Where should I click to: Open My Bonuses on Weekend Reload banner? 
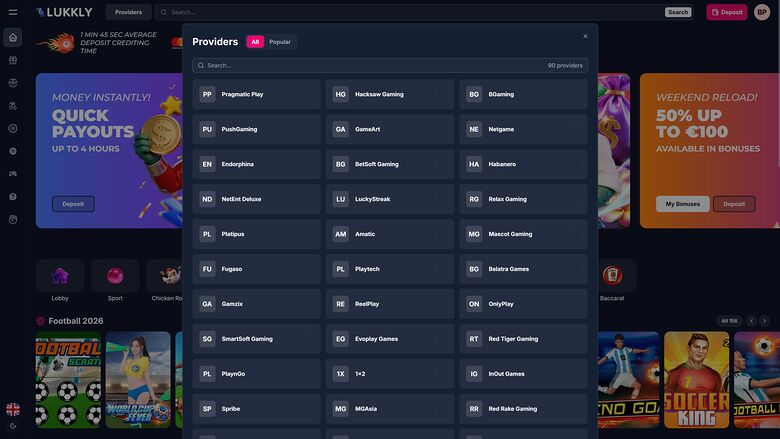(x=682, y=204)
